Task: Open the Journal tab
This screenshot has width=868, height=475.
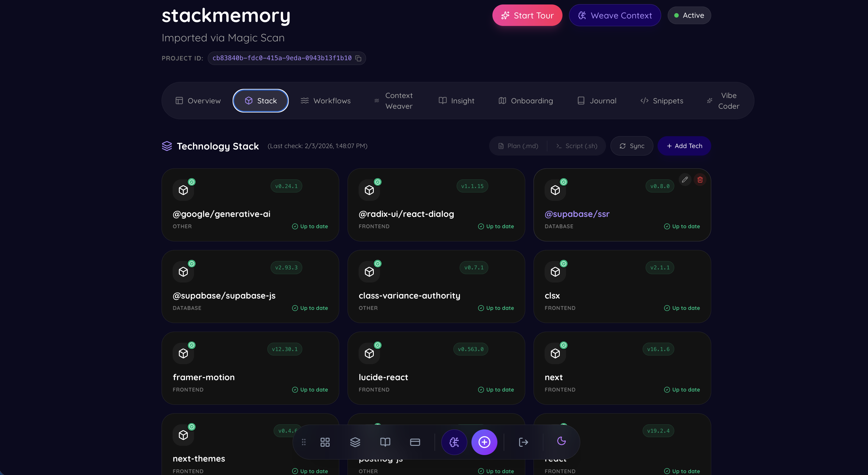Action: click(597, 101)
